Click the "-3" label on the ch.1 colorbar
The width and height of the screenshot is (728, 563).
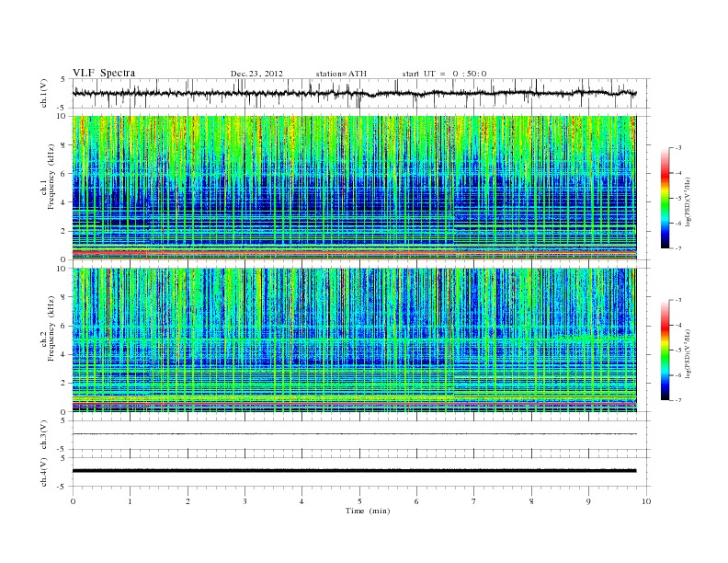click(x=677, y=148)
